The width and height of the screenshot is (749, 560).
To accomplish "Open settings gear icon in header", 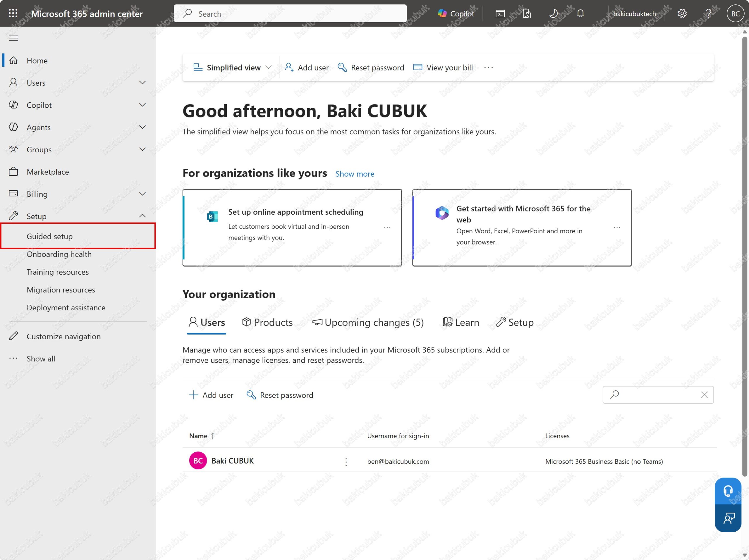I will [x=682, y=13].
